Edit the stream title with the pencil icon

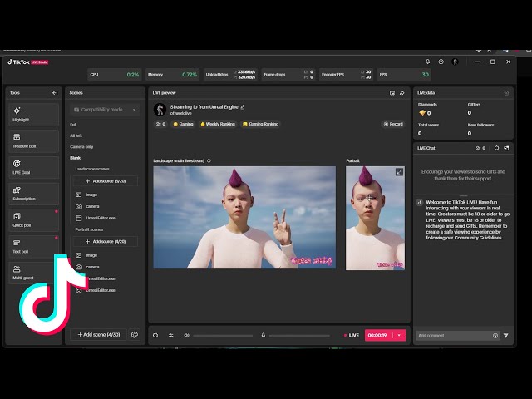[243, 107]
